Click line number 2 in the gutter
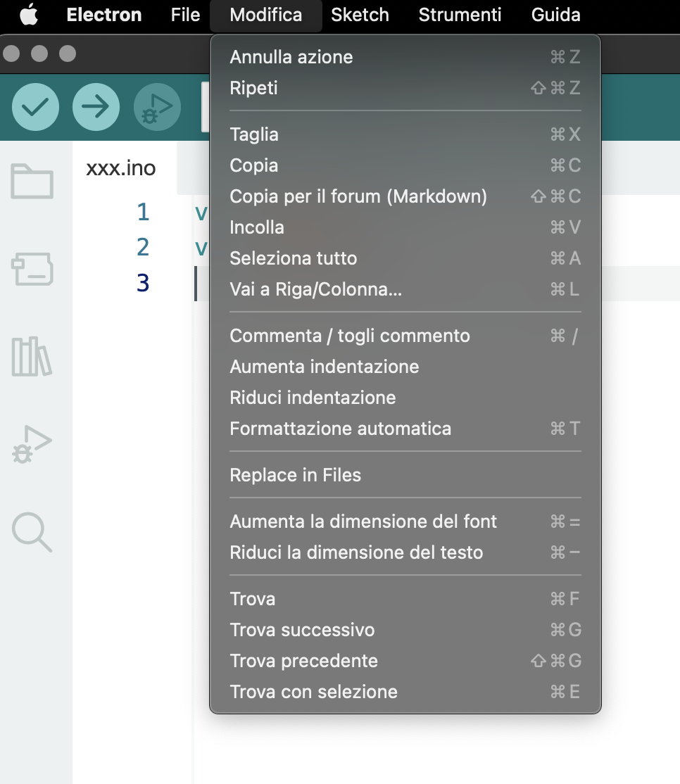Screen dimensions: 680x784 point(143,248)
